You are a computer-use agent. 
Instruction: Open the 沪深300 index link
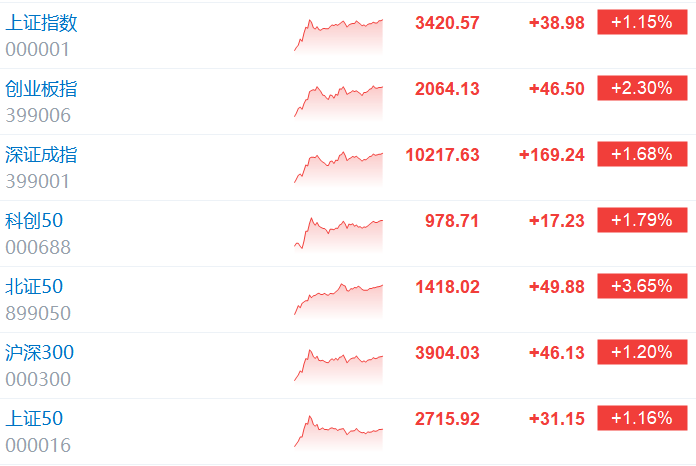40,353
